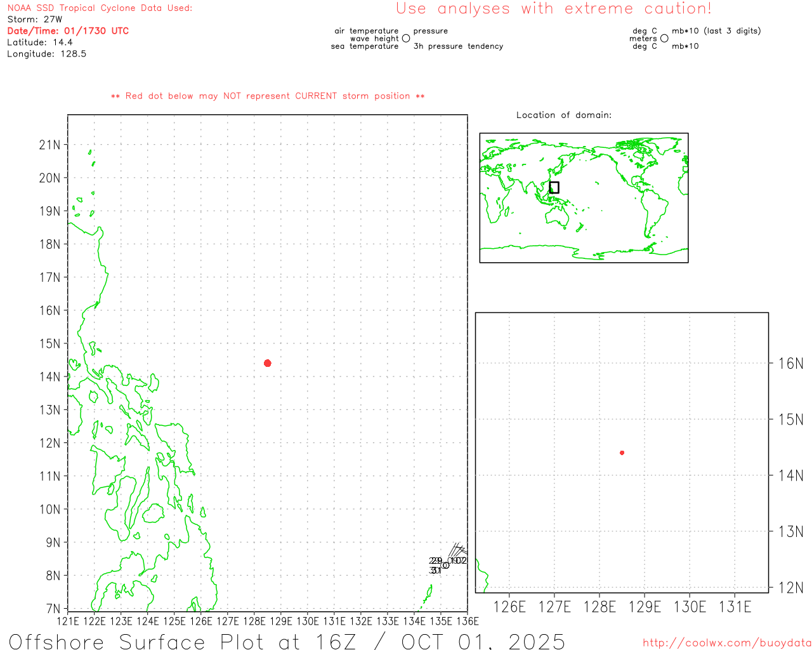Click legend circle beside 'meters' units
Image resolution: width=812 pixels, height=650 pixels.
point(664,39)
